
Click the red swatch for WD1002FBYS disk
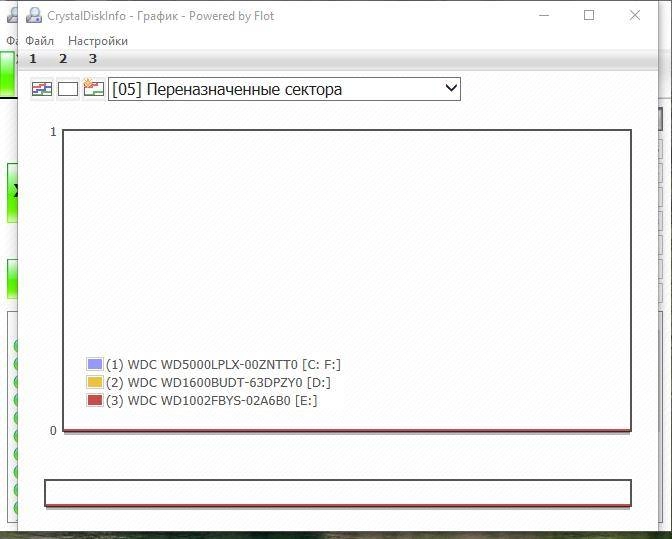coord(94,401)
